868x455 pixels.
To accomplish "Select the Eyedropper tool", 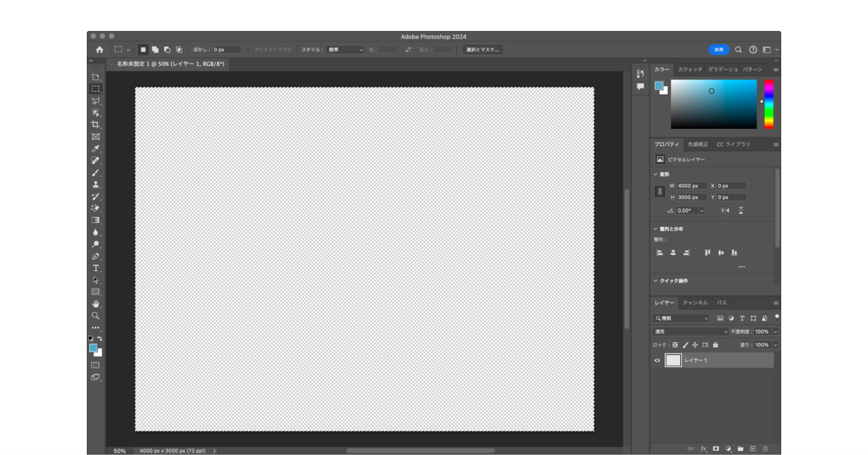I will [95, 149].
